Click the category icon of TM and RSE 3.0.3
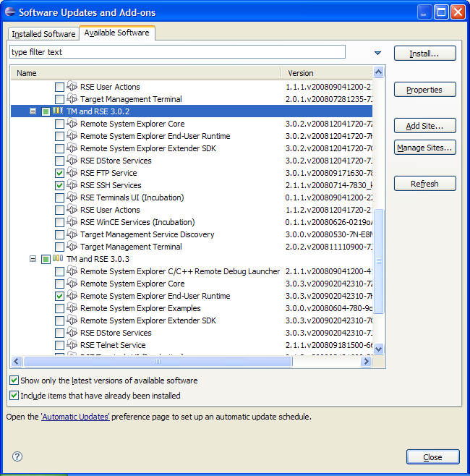 [x=58, y=259]
